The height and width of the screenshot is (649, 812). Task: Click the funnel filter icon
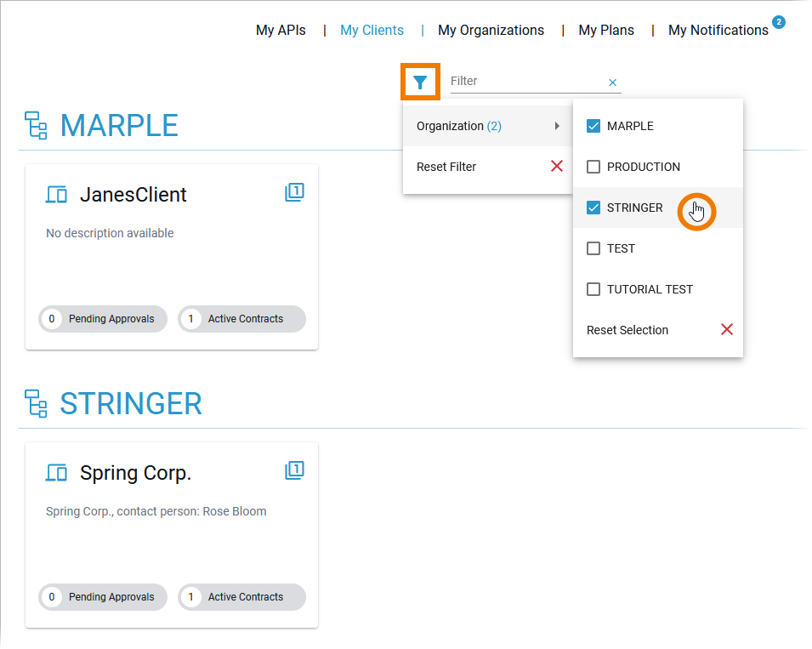(x=420, y=83)
